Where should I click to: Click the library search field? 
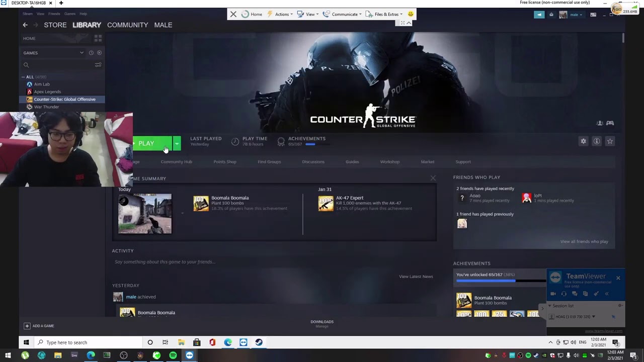click(x=58, y=65)
